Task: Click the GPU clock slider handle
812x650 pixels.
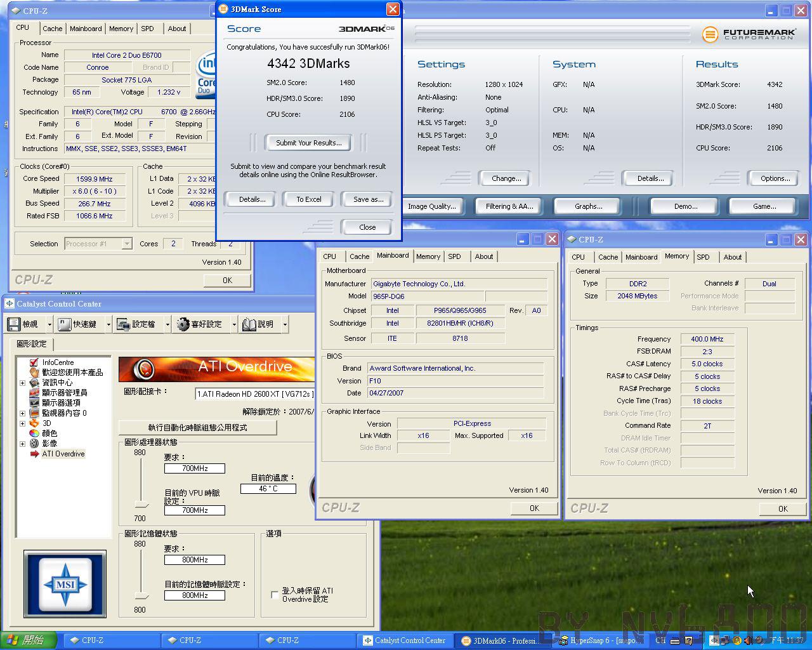Action: (141, 504)
